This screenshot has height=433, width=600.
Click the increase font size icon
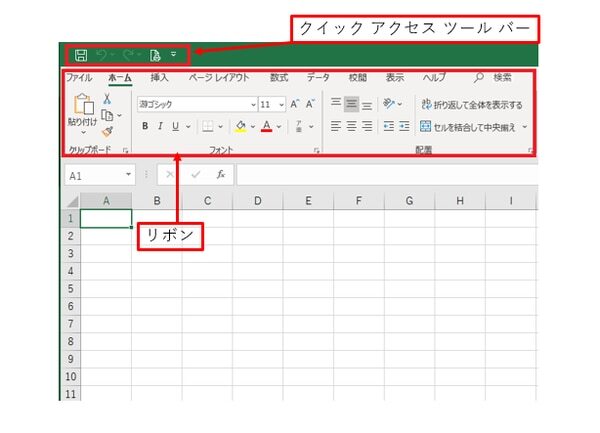295,104
